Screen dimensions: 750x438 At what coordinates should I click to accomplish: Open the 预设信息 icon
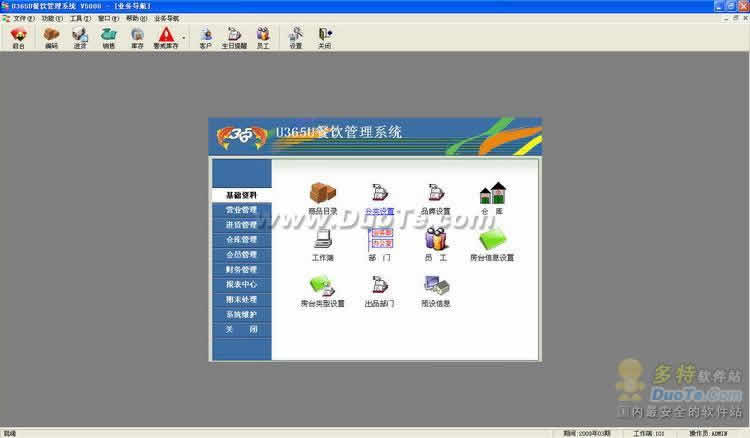point(436,286)
